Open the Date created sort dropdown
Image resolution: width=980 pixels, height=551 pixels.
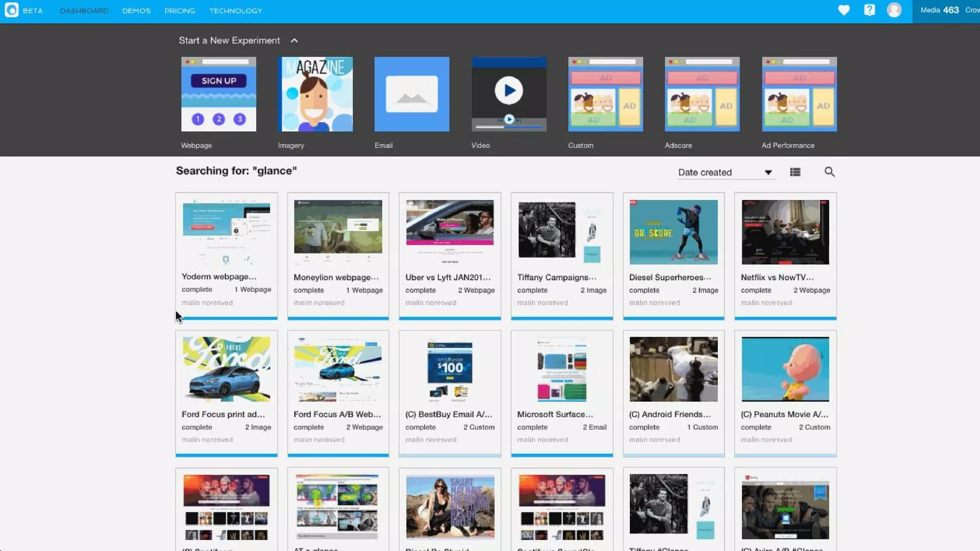click(725, 172)
